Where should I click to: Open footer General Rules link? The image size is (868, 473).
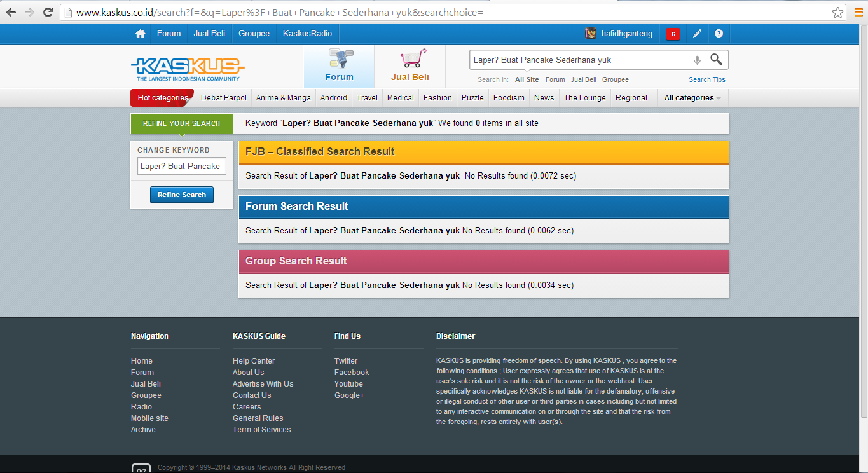point(258,418)
